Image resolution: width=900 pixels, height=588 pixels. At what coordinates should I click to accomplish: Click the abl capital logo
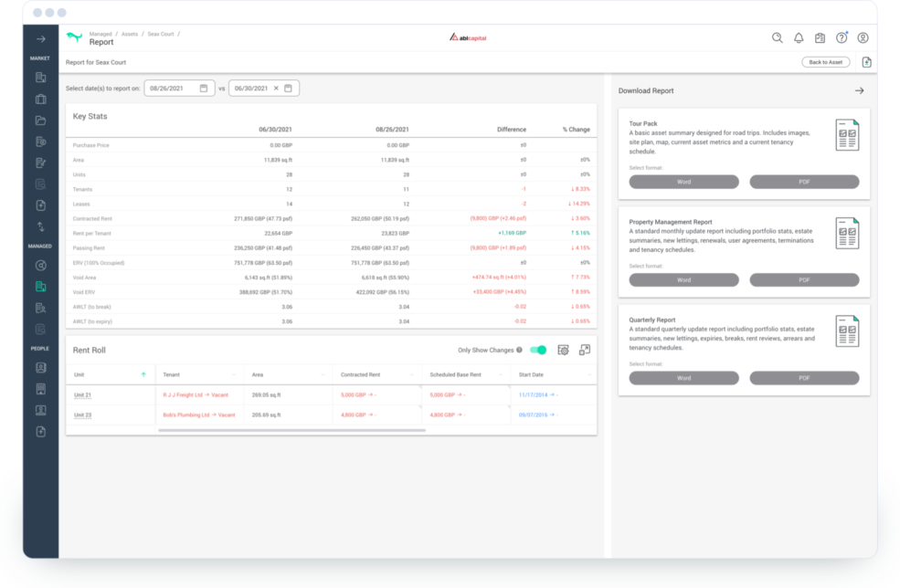click(x=468, y=37)
